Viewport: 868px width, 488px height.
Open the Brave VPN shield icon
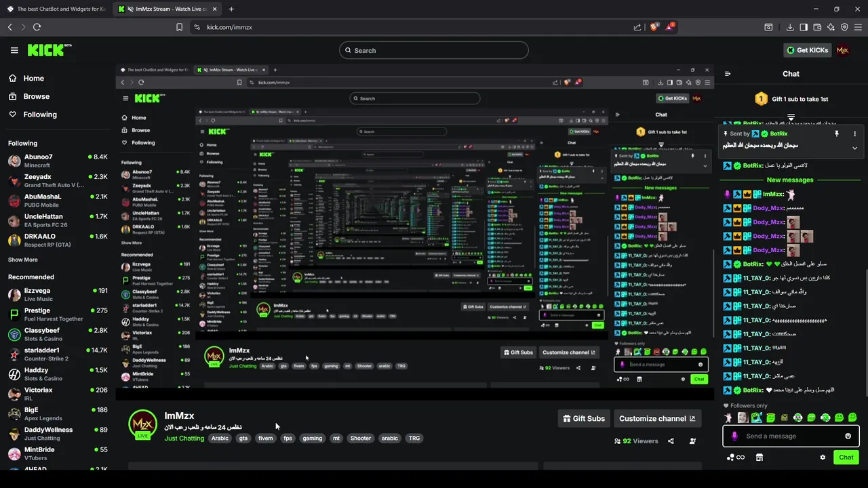click(x=844, y=27)
